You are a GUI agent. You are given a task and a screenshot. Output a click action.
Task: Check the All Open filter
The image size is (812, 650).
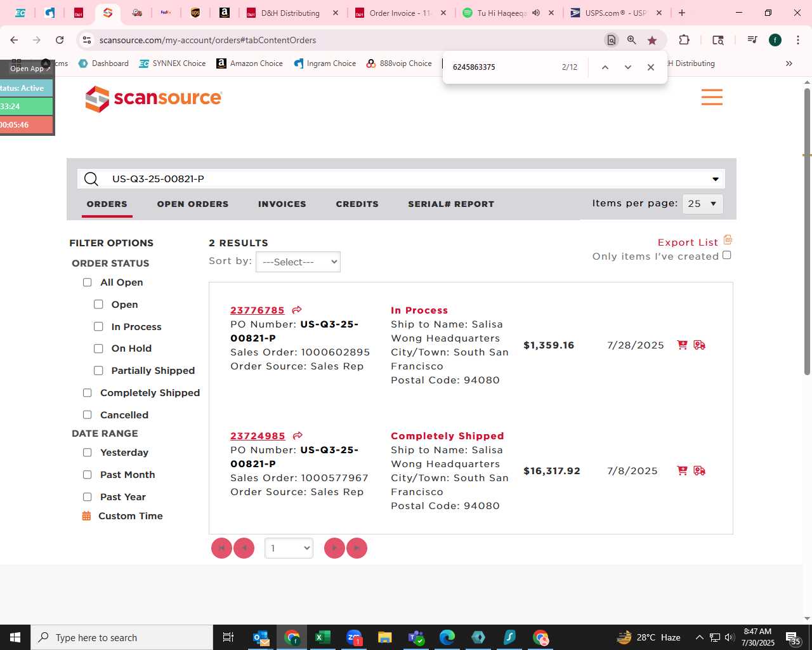(x=88, y=282)
